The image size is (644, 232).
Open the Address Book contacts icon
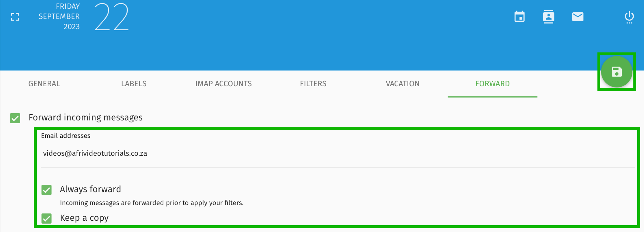point(548,17)
